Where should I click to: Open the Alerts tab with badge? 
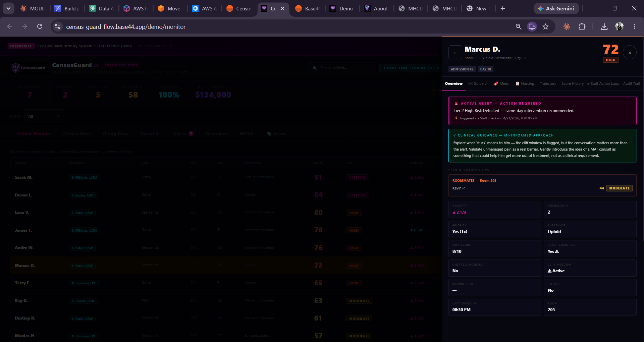(x=183, y=134)
